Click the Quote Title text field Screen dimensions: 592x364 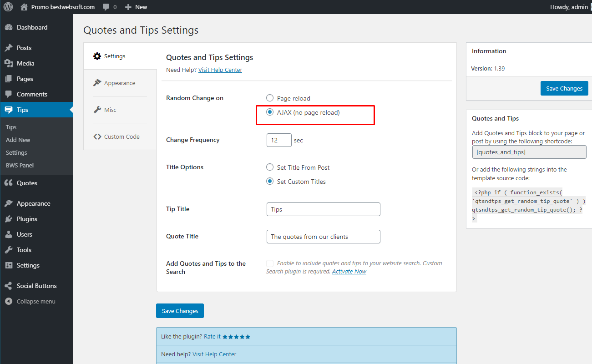pyautogui.click(x=323, y=237)
